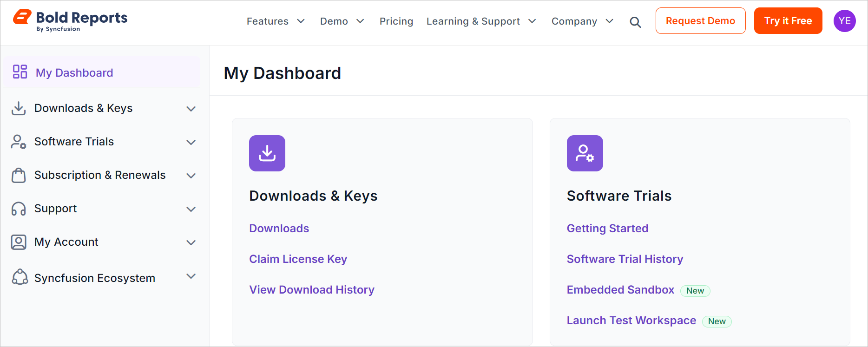Open the Features menu
Viewport: 868px width, 347px height.
(x=268, y=21)
